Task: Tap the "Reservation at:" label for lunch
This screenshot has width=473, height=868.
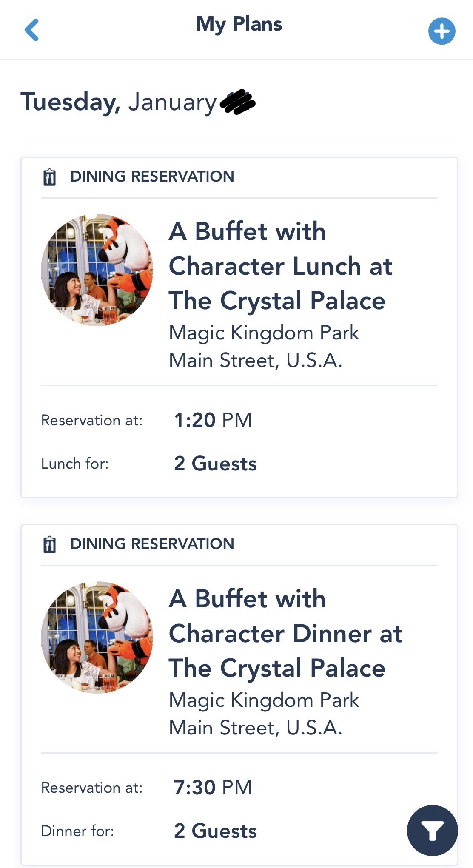Action: point(91,420)
